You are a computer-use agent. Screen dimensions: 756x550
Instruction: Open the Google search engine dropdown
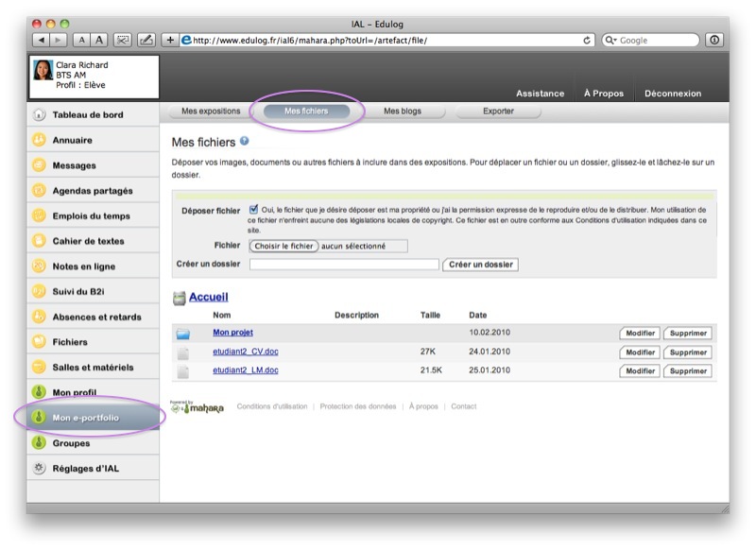tap(611, 40)
